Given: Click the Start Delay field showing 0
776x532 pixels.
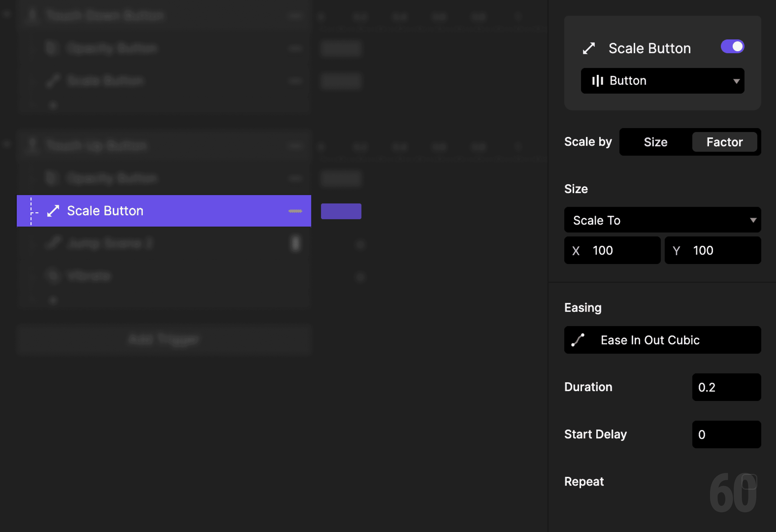Looking at the screenshot, I should click(726, 434).
